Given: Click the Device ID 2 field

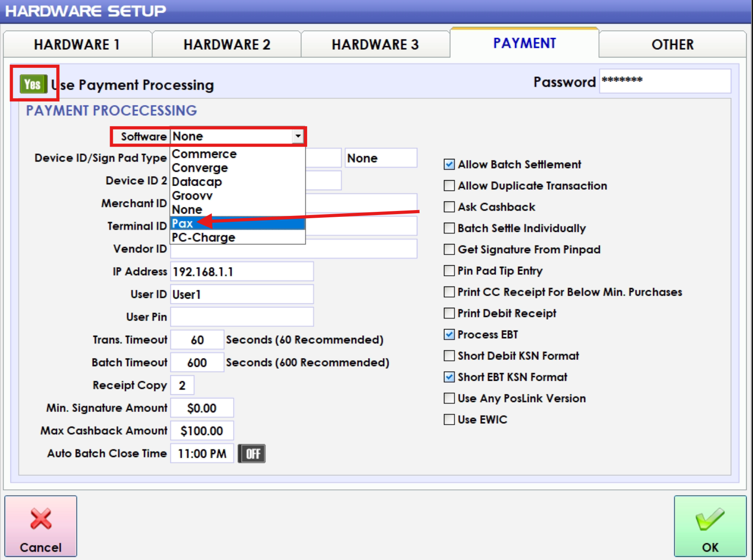Looking at the screenshot, I should point(323,181).
